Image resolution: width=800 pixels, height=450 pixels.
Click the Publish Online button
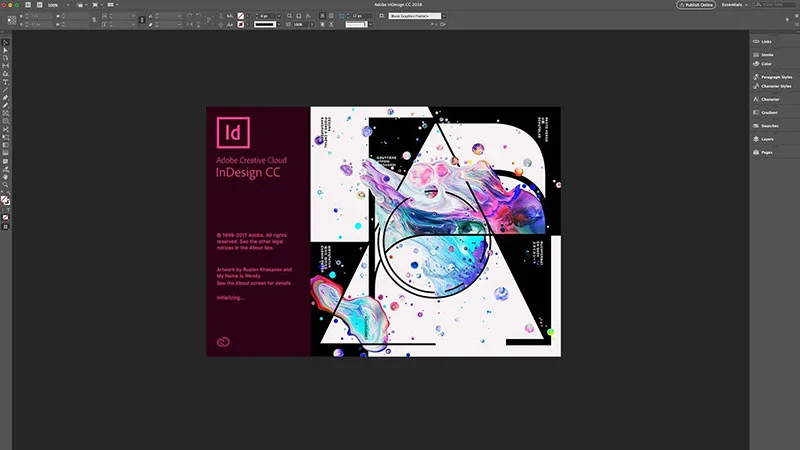pyautogui.click(x=696, y=5)
